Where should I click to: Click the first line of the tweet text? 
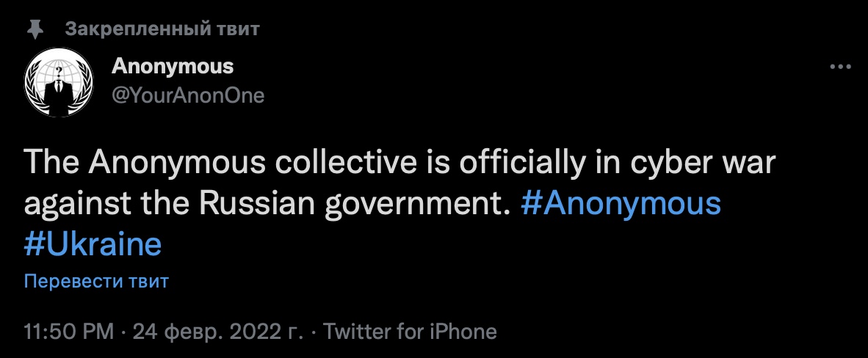click(x=399, y=164)
